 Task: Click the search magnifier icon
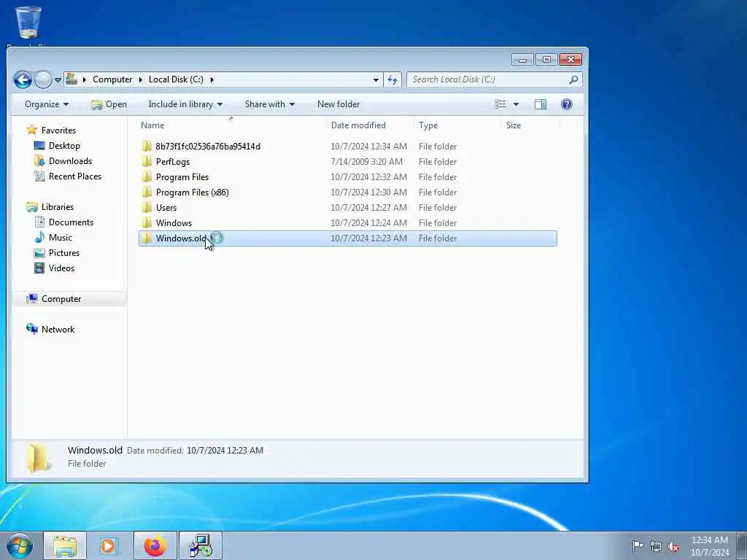click(573, 79)
